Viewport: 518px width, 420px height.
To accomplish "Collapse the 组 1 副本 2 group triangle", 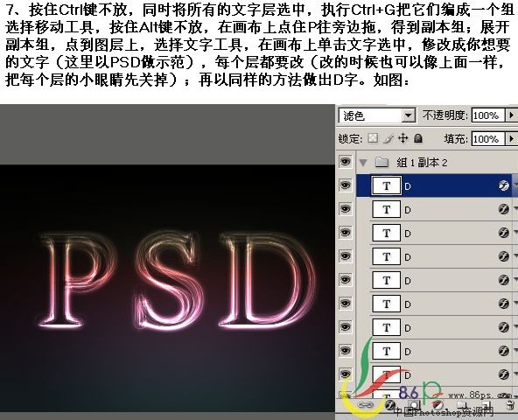I will point(363,162).
